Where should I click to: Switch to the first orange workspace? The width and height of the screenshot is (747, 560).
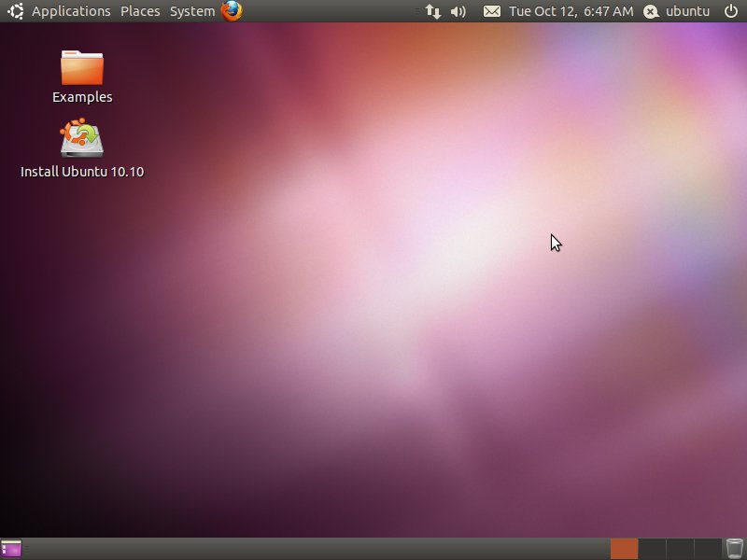click(x=624, y=549)
